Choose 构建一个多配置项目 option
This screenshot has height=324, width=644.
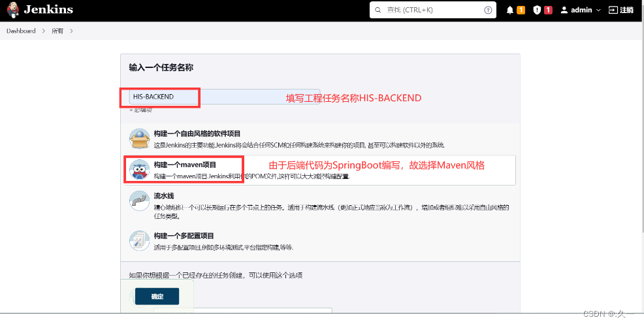[x=320, y=241]
